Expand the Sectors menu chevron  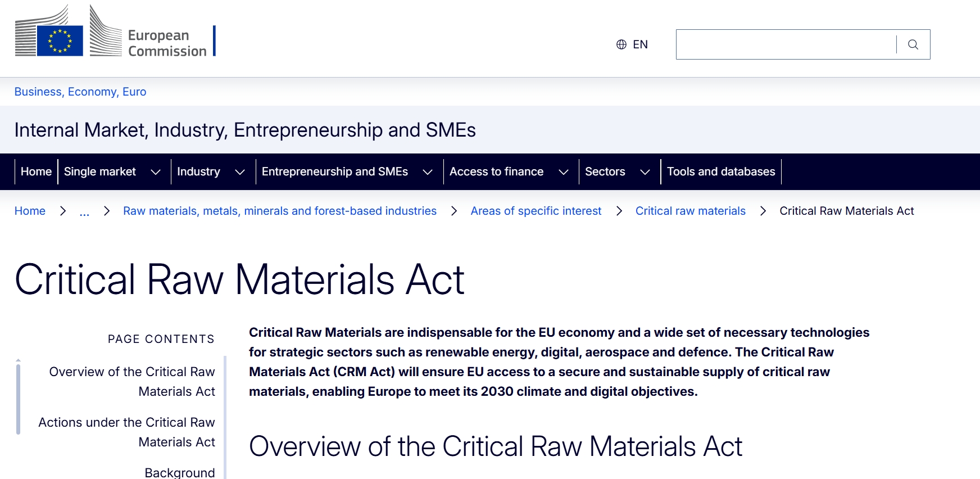click(645, 172)
